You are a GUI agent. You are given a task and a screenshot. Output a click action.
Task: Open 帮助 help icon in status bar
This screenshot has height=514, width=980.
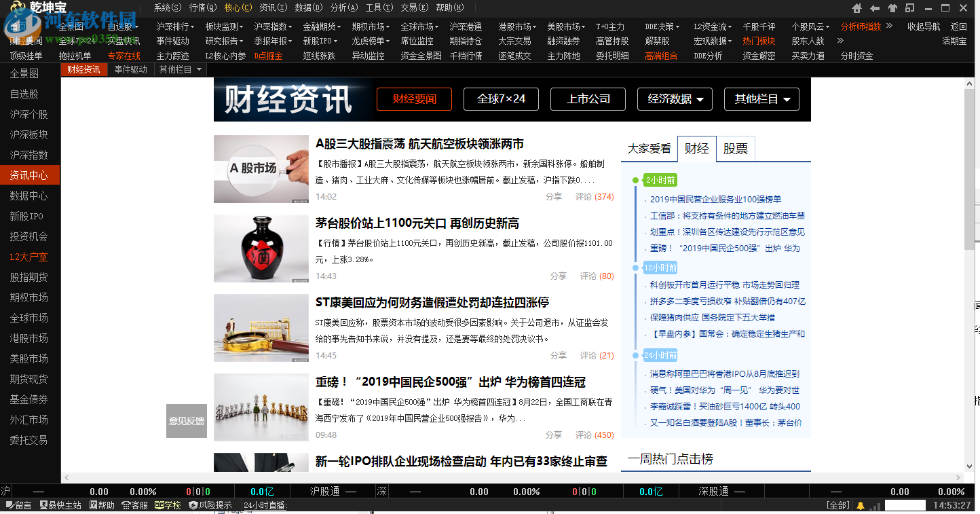[x=92, y=506]
